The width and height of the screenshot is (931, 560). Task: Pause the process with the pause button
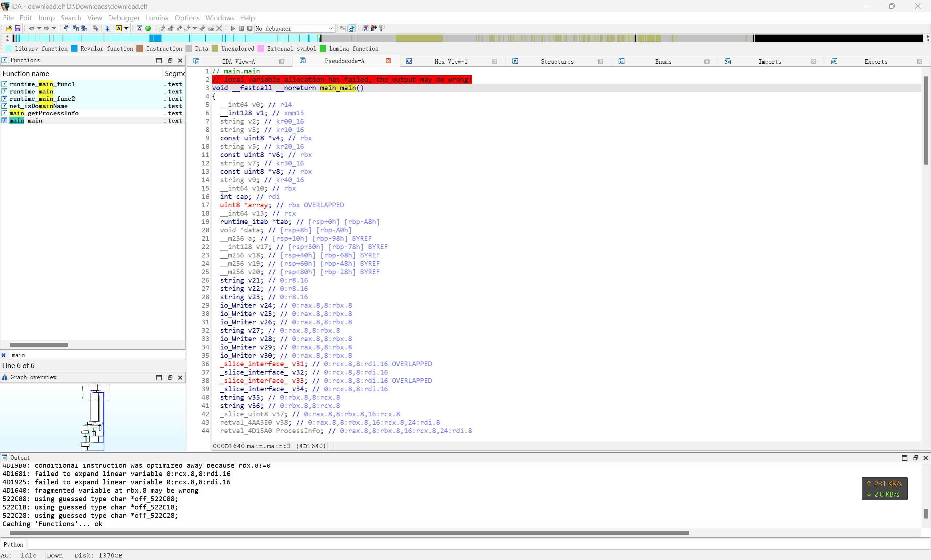pyautogui.click(x=241, y=28)
